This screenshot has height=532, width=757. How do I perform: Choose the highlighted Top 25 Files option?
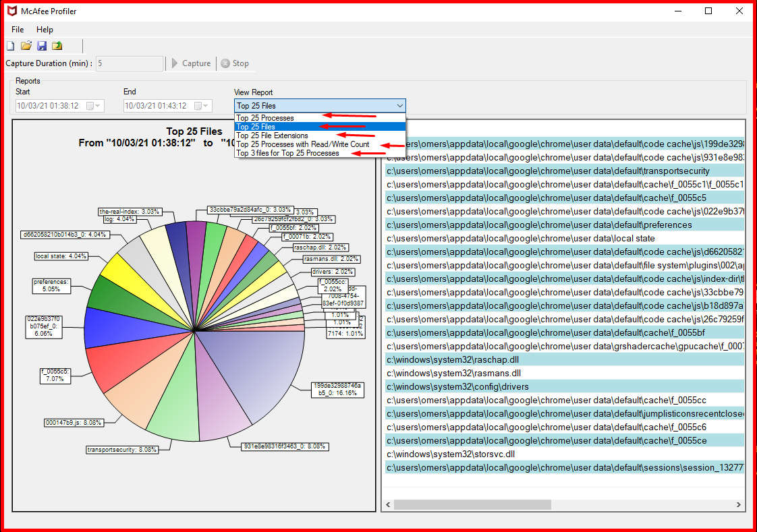tap(320, 127)
